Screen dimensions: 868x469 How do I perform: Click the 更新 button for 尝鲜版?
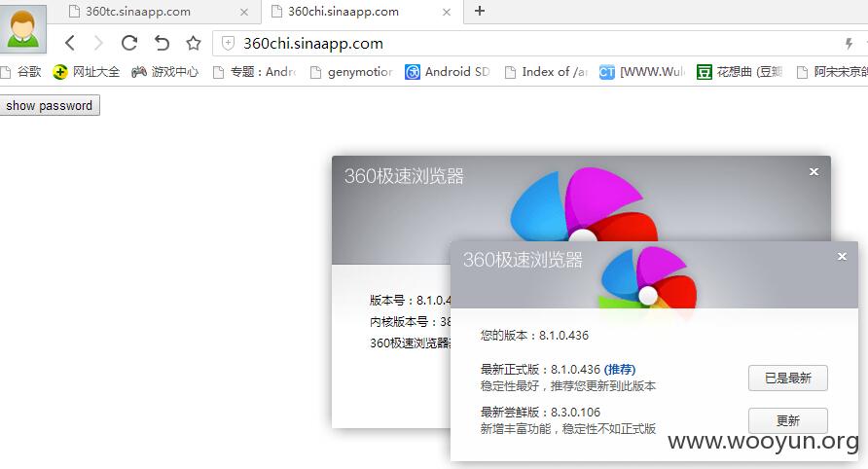788,420
